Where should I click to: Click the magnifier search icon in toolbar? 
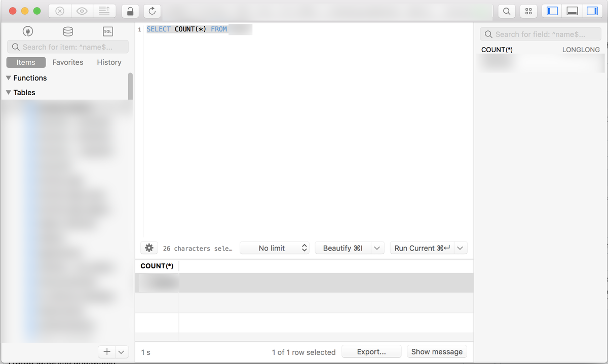(507, 11)
